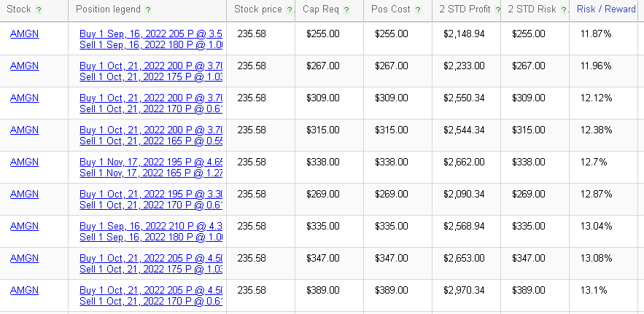Open AMGN link in the 12.7% row
Image resolution: width=644 pixels, height=314 pixels.
pyautogui.click(x=24, y=162)
